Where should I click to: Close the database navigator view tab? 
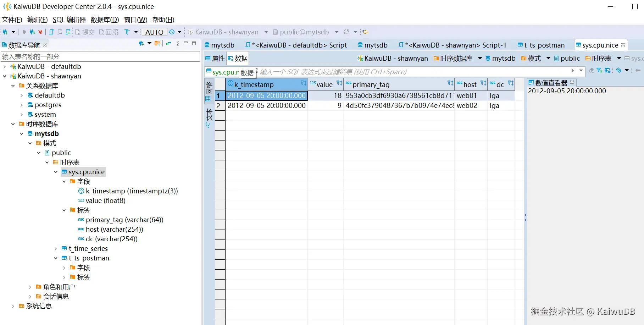(45, 45)
